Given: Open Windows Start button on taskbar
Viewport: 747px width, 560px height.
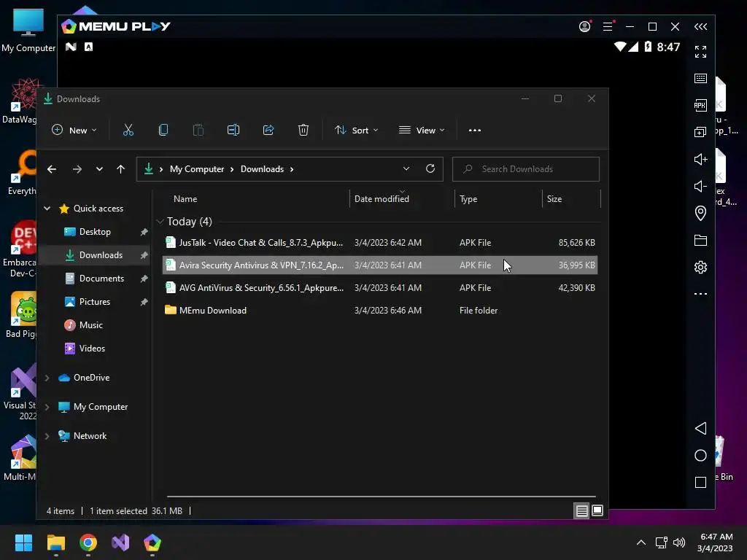Looking at the screenshot, I should (x=23, y=542).
